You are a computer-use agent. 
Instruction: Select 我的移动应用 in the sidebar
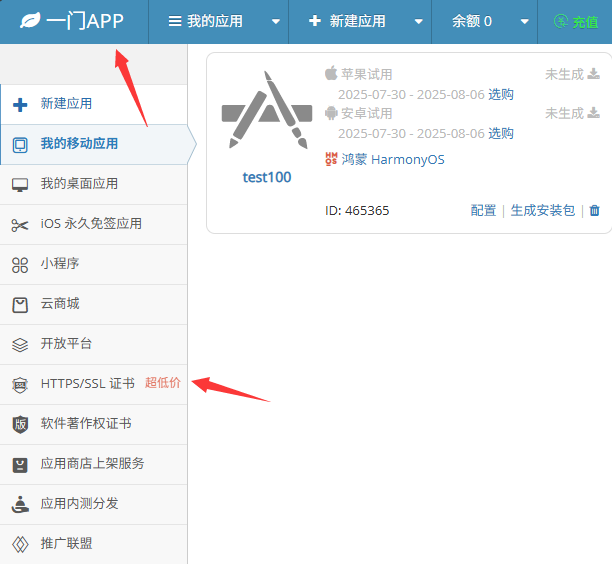tap(94, 144)
